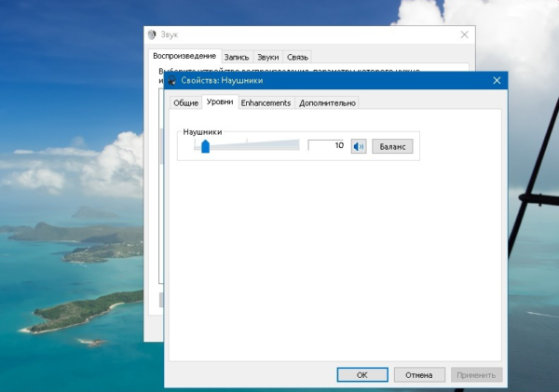Open the Связь tab
The height and width of the screenshot is (392, 559).
[x=297, y=57]
